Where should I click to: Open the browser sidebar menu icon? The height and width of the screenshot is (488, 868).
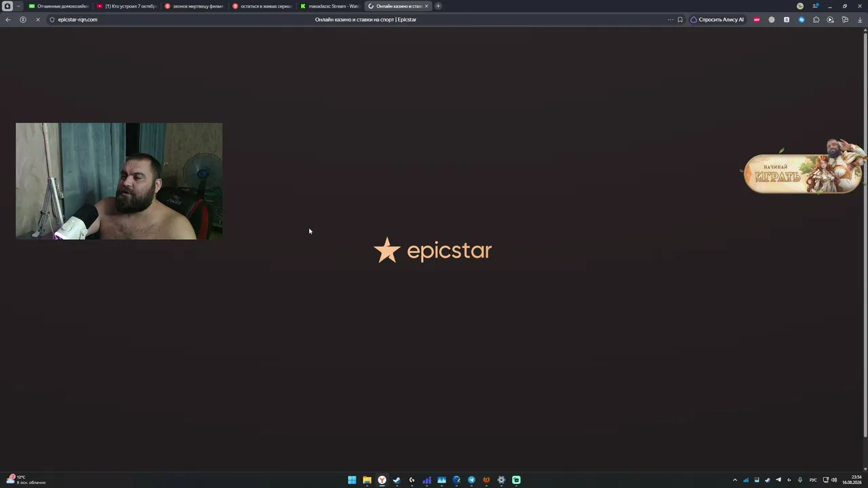tap(7, 6)
